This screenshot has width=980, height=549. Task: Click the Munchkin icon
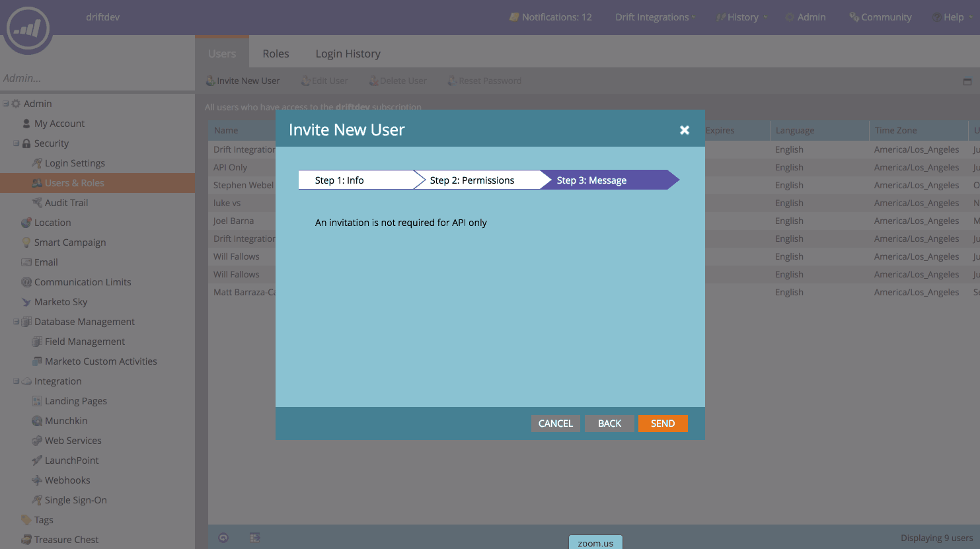[37, 421]
